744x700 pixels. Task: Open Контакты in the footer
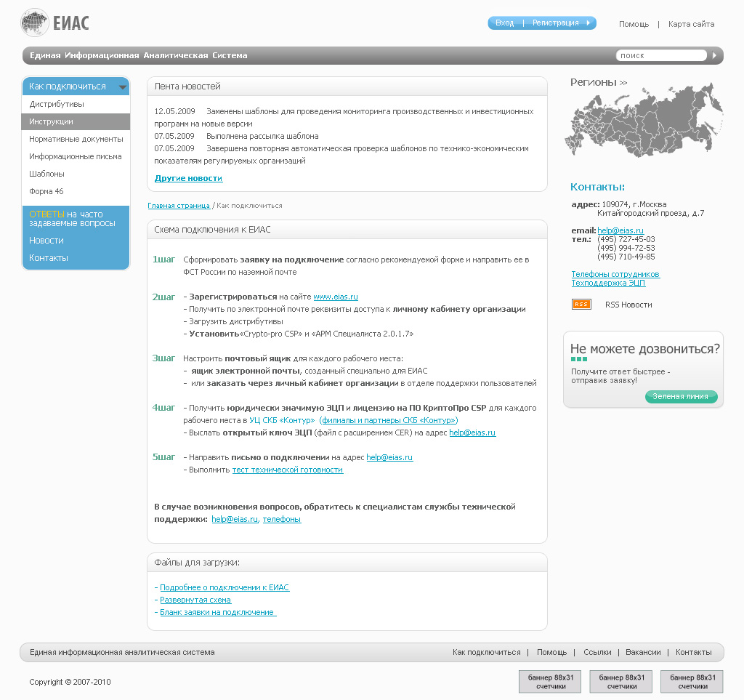coord(693,653)
